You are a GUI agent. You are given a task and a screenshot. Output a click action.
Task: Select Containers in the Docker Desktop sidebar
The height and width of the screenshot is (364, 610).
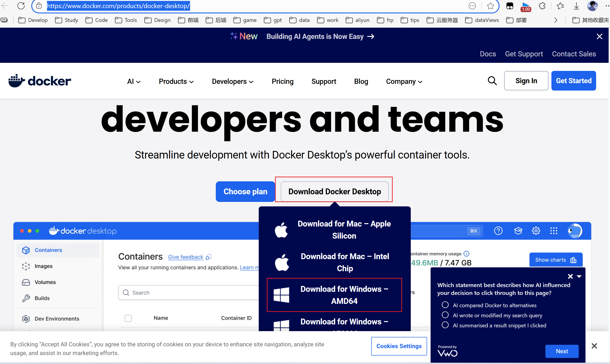click(58, 250)
